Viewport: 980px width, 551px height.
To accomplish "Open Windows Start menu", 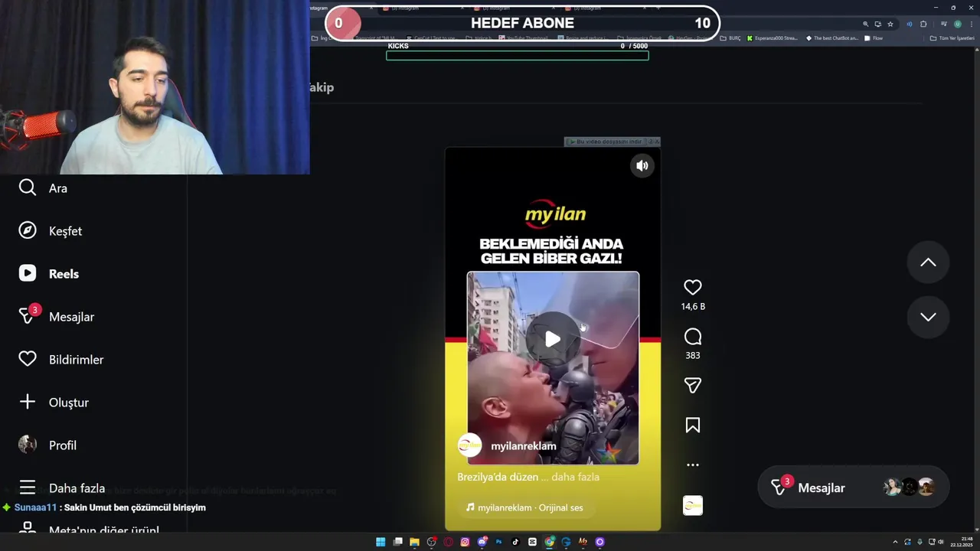I will [381, 542].
